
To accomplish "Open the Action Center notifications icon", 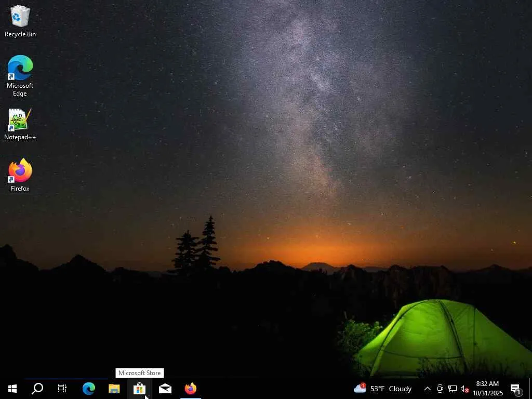I will click(516, 389).
